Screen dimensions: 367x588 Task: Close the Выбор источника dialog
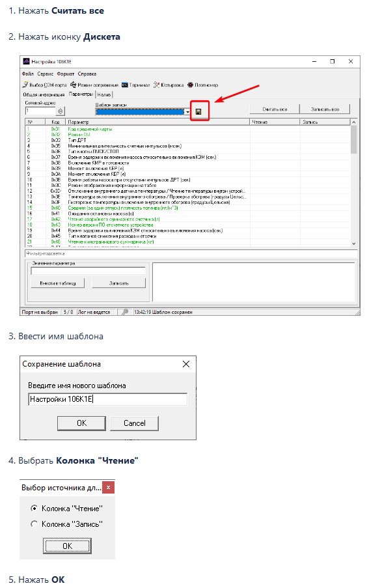[x=108, y=487]
